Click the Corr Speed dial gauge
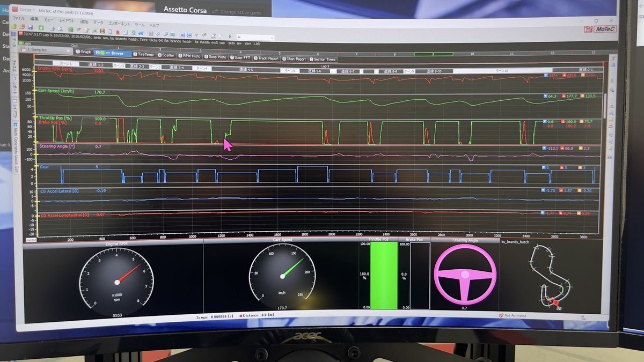The height and width of the screenshot is (362, 644). pos(282,276)
